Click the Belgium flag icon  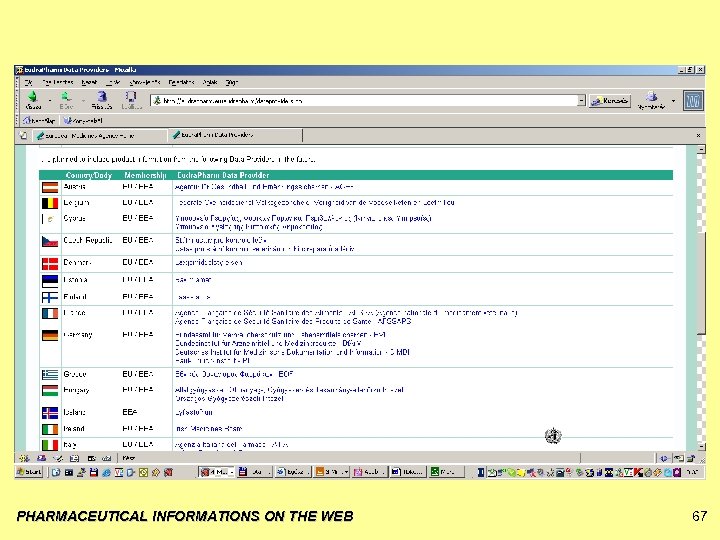click(50, 203)
